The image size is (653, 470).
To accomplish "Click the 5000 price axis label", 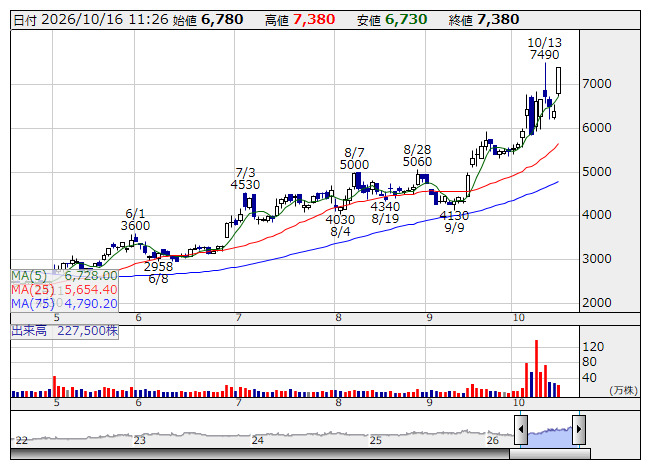I will tap(597, 172).
